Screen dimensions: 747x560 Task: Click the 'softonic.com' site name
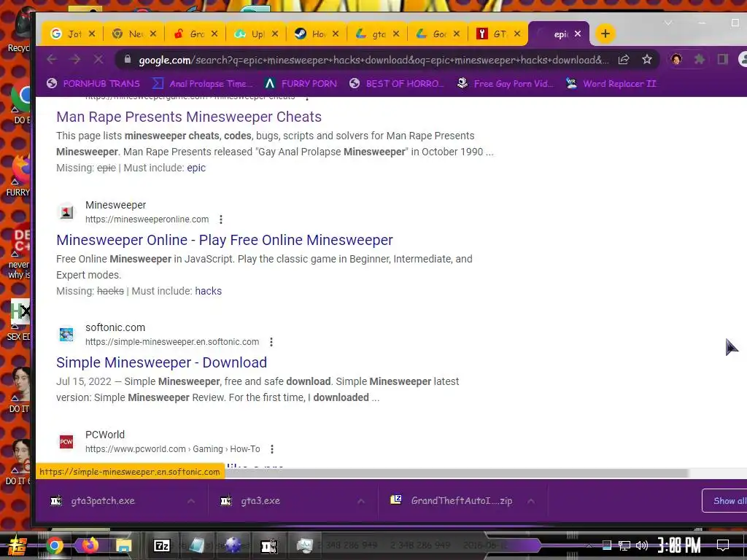(x=115, y=327)
